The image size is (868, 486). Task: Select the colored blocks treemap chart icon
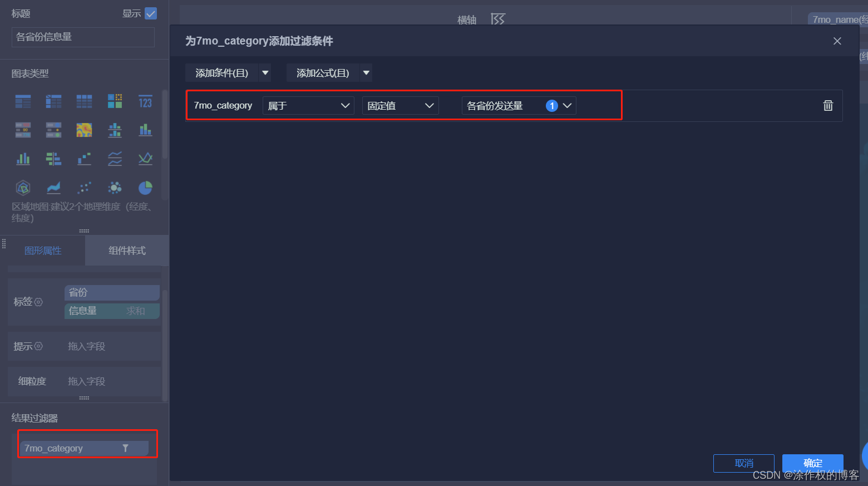click(115, 101)
